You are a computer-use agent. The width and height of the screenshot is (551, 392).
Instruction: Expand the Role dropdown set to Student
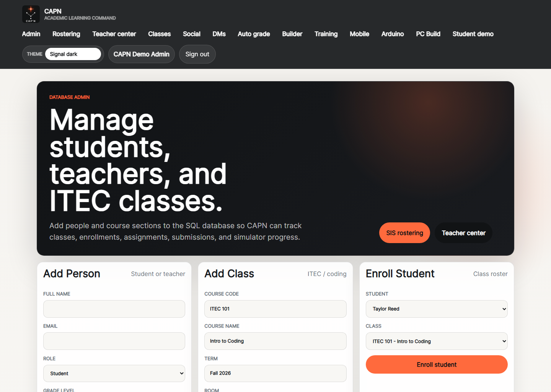coord(114,373)
